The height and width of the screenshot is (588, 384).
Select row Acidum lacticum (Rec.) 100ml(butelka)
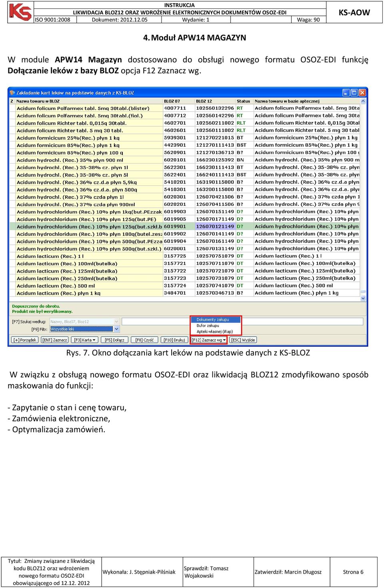[184, 264]
